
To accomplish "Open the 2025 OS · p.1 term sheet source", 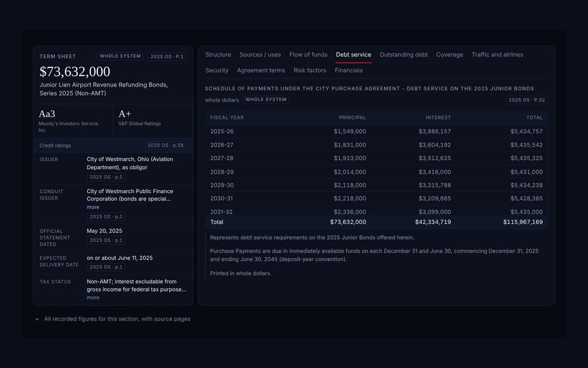I will [x=167, y=56].
